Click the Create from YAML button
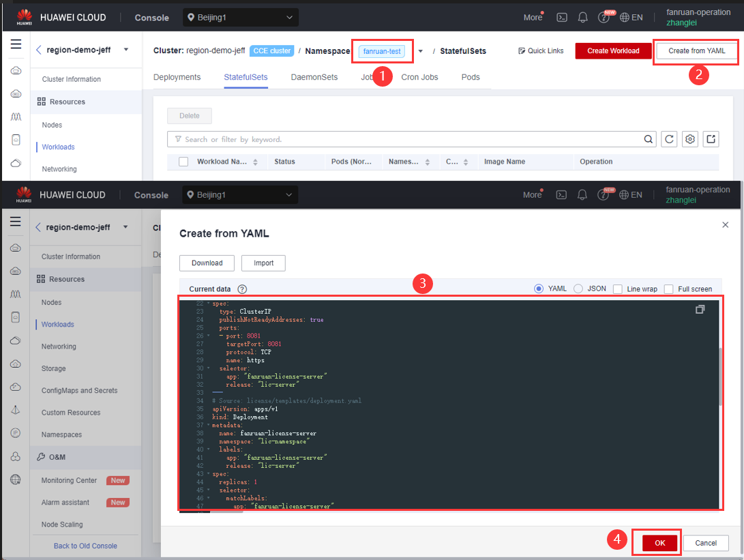Image resolution: width=744 pixels, height=560 pixels. [x=696, y=50]
